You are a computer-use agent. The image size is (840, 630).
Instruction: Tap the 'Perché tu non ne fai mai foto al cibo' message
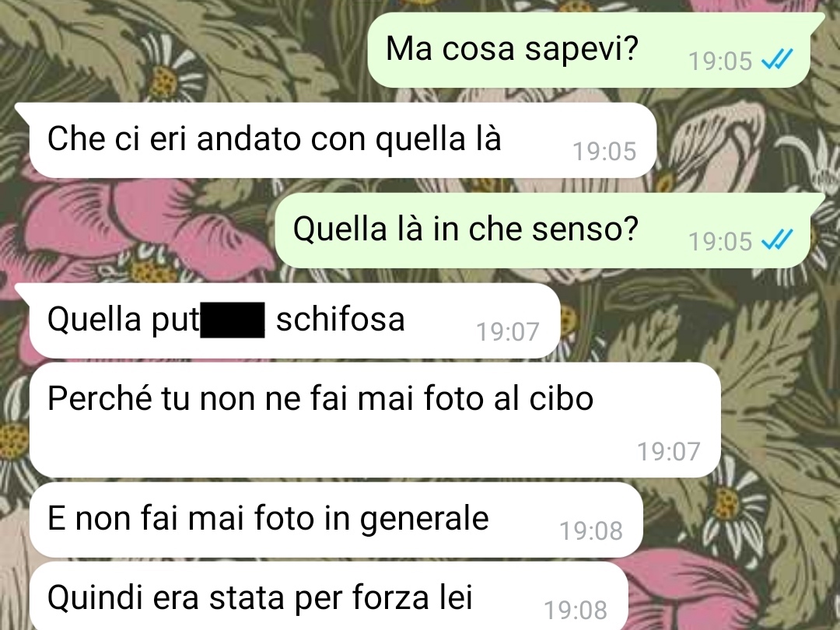(x=375, y=420)
